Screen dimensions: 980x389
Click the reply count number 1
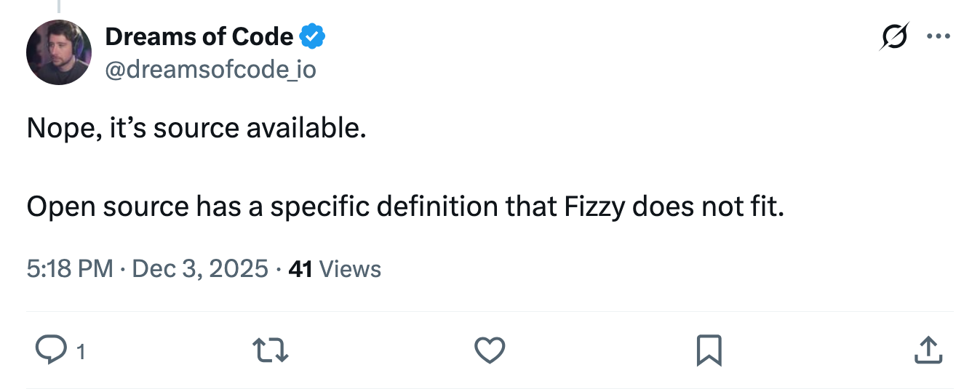tap(81, 353)
